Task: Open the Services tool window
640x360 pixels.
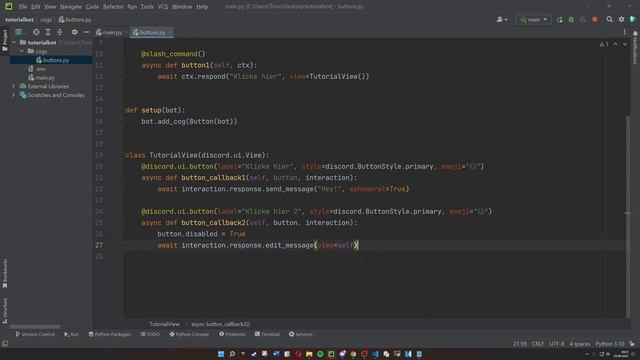Action: click(x=300, y=334)
